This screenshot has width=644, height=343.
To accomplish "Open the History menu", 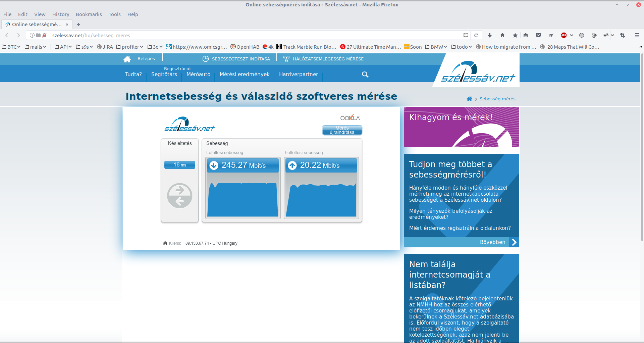I will pyautogui.click(x=61, y=14).
